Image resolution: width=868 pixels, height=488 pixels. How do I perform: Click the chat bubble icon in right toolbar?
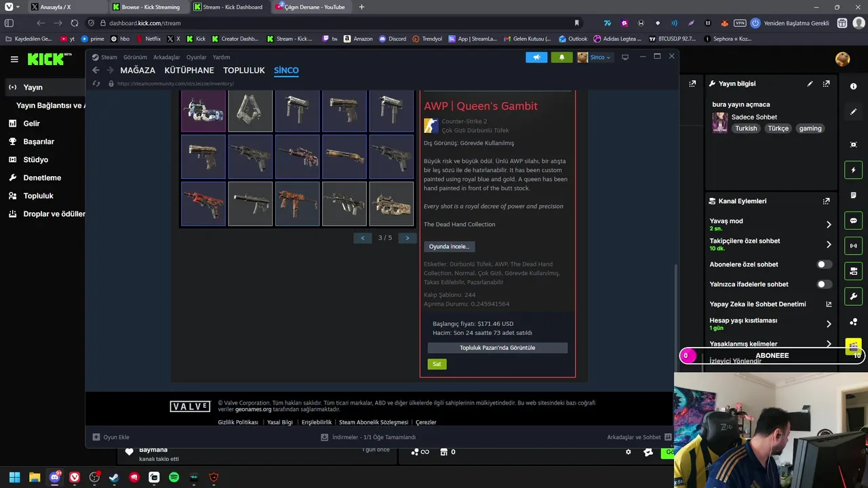[x=854, y=220]
